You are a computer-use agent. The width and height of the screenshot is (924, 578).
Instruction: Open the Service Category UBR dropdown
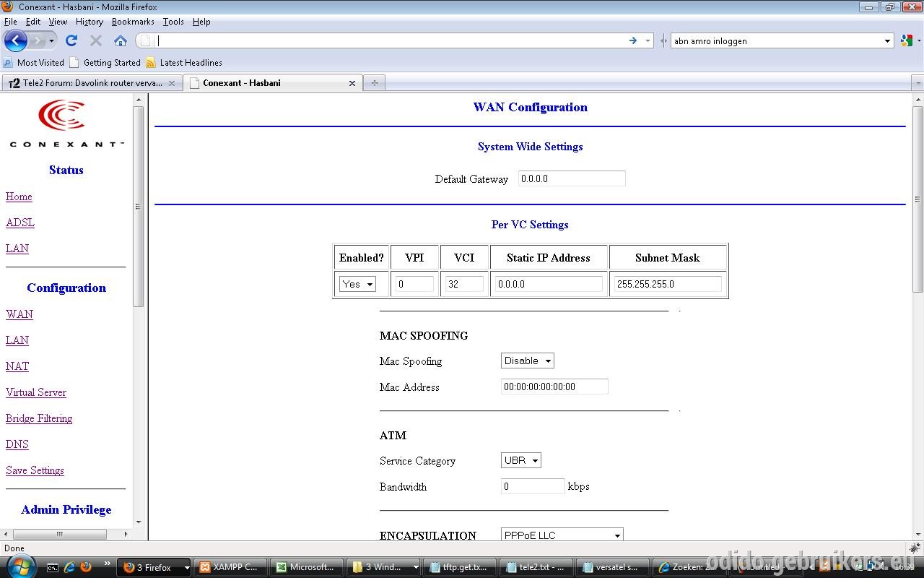[x=521, y=460]
